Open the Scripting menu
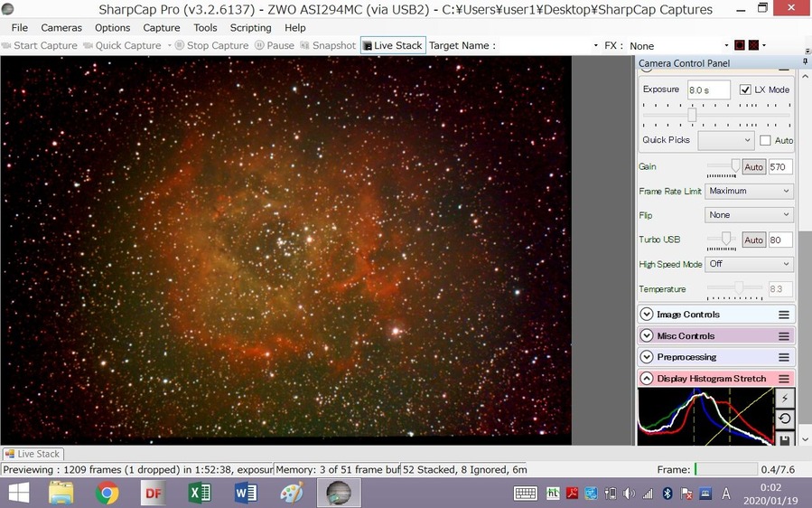This screenshot has width=812, height=508. [250, 27]
